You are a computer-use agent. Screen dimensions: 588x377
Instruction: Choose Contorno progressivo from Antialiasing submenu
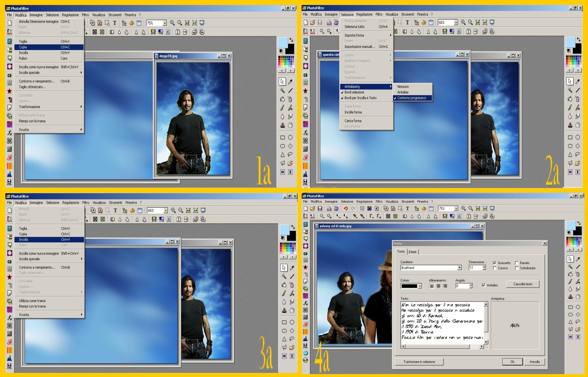[412, 98]
